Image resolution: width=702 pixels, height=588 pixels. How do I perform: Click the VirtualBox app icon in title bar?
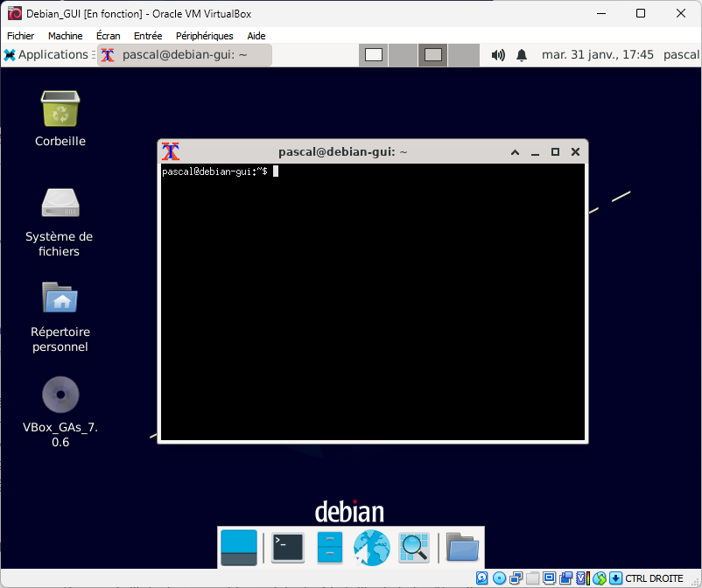point(14,13)
